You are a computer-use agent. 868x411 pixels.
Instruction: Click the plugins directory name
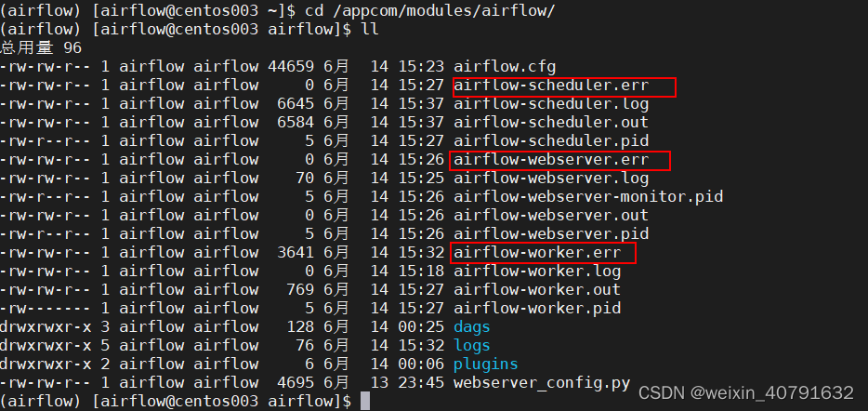coord(486,364)
